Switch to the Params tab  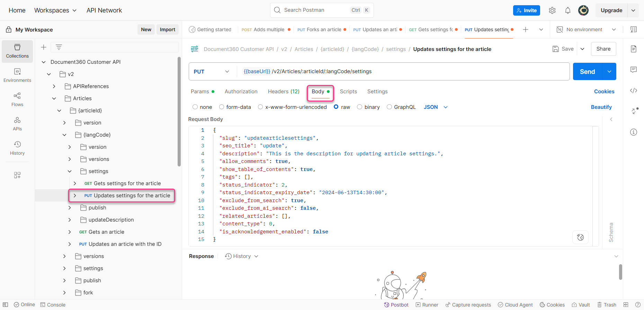(203, 92)
